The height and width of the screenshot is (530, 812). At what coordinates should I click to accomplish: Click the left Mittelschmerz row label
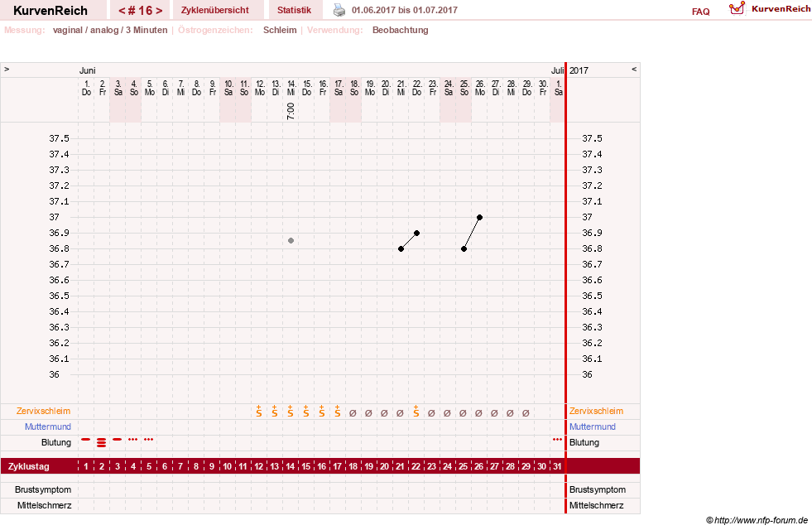point(45,505)
